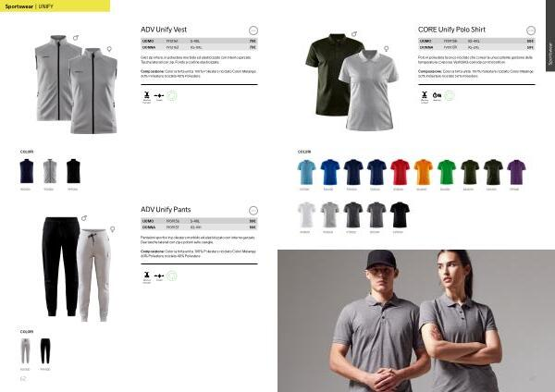555x392 pixels.
Task: Click the female symbol next to the grey pants
Action: click(x=113, y=229)
